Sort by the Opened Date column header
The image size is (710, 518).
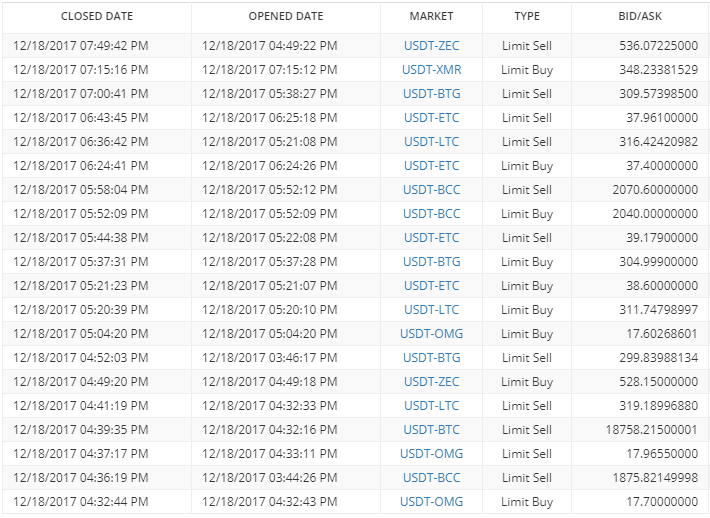286,16
